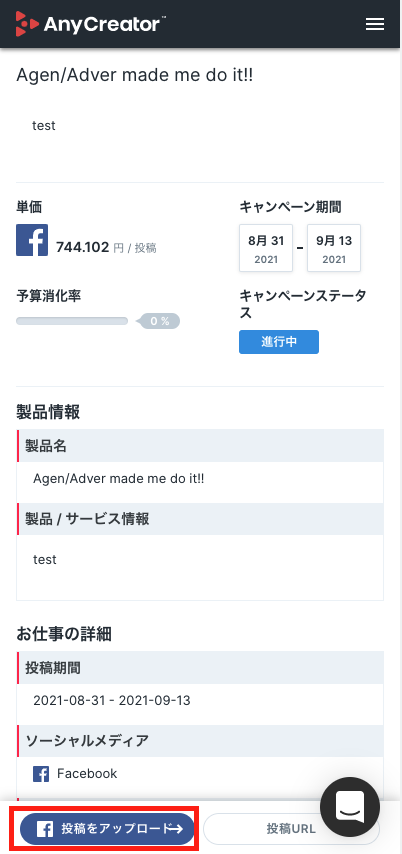Click the 進行中 status badge
Viewport: 402px width, 854px height.
click(x=279, y=342)
